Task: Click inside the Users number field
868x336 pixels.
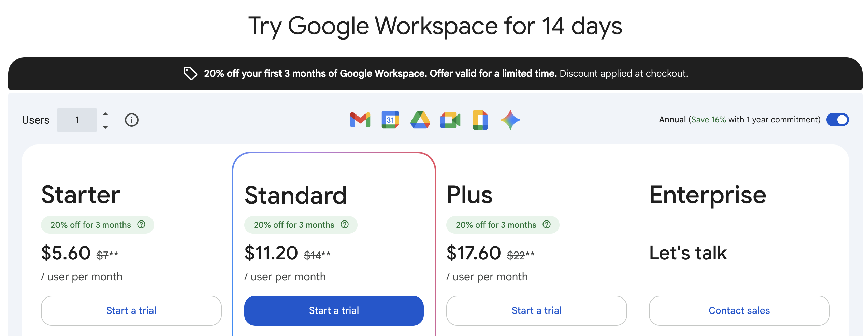Action: 77,120
